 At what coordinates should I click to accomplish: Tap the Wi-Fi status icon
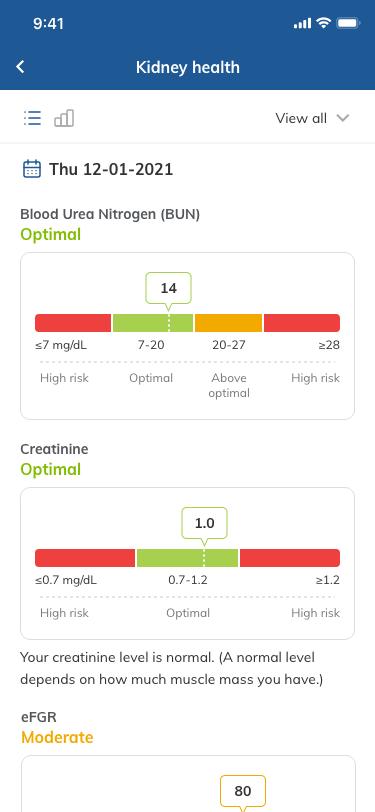point(324,23)
